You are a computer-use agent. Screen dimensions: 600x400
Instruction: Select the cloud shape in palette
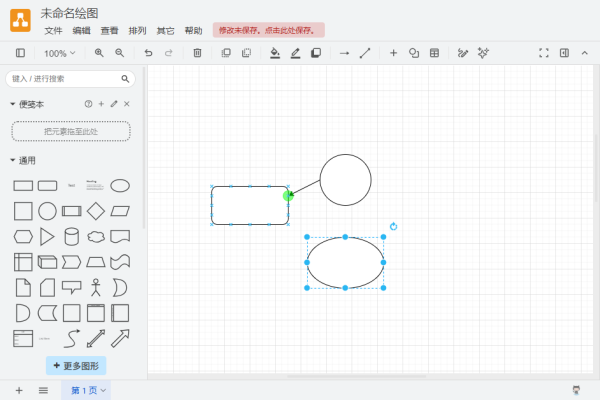[96, 237]
